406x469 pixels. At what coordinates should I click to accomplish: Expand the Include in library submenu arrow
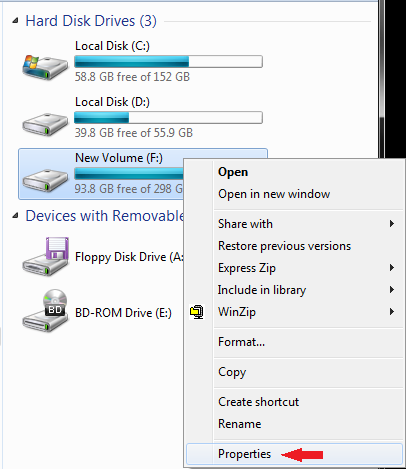[392, 290]
